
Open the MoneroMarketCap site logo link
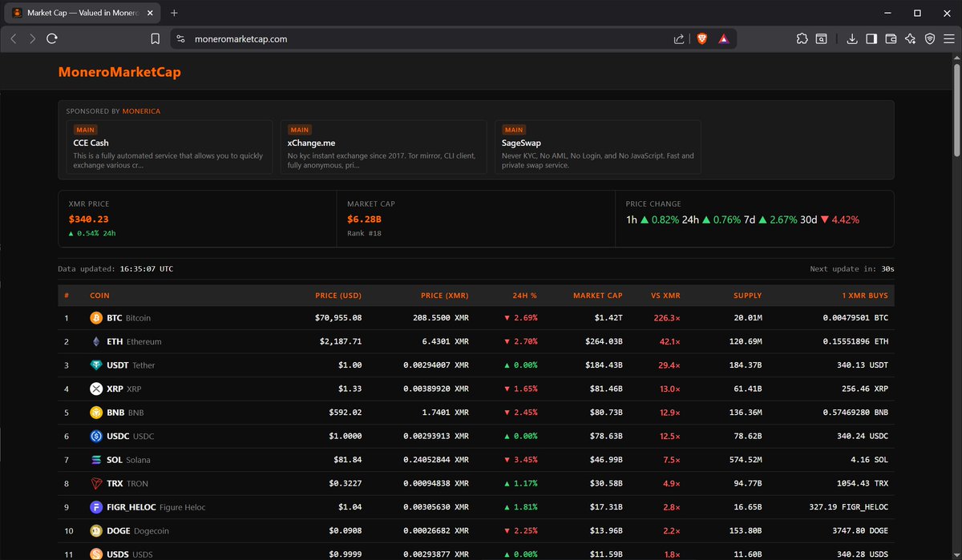[119, 72]
